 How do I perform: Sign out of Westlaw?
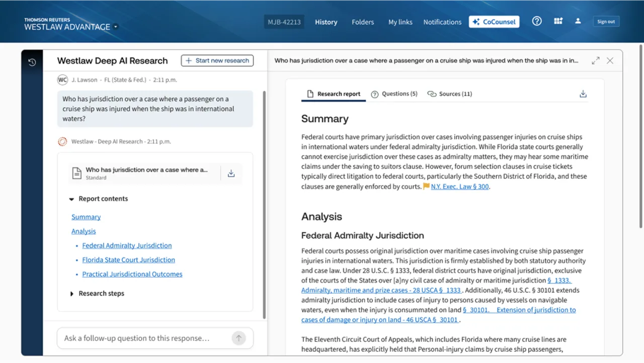606,22
